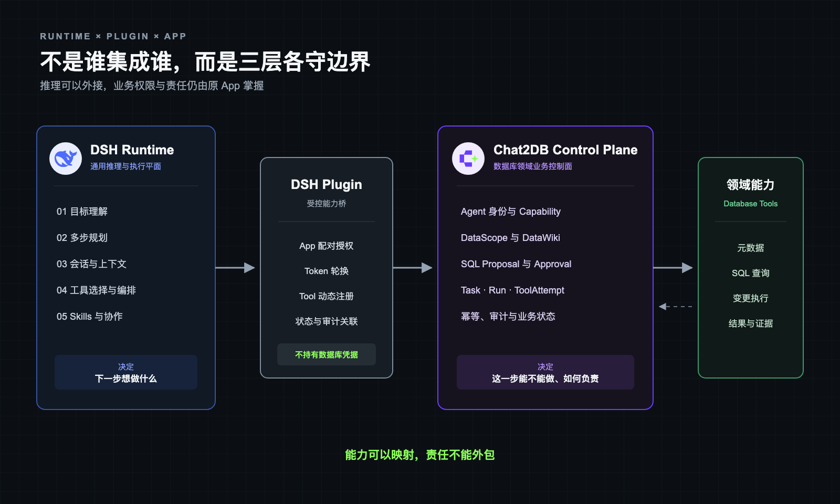Select 'App 配对授权' in DSH Plugin
The image size is (840, 504).
pos(327,246)
